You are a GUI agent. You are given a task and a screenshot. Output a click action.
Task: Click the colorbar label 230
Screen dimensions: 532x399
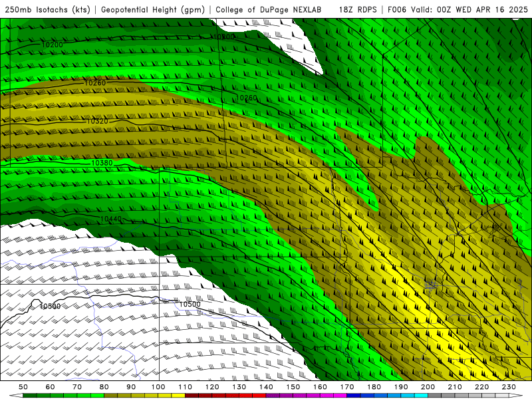pos(509,387)
